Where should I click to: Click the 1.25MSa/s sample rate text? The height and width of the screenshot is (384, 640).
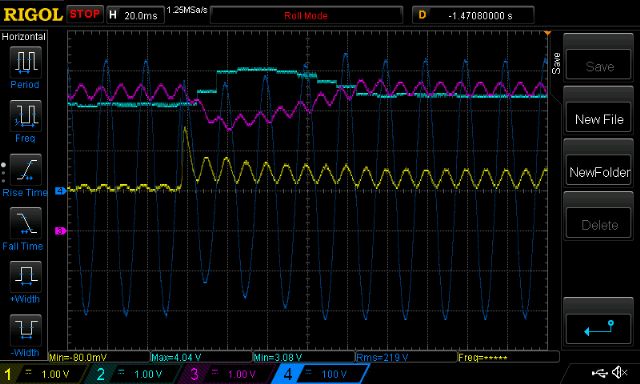coord(187,9)
